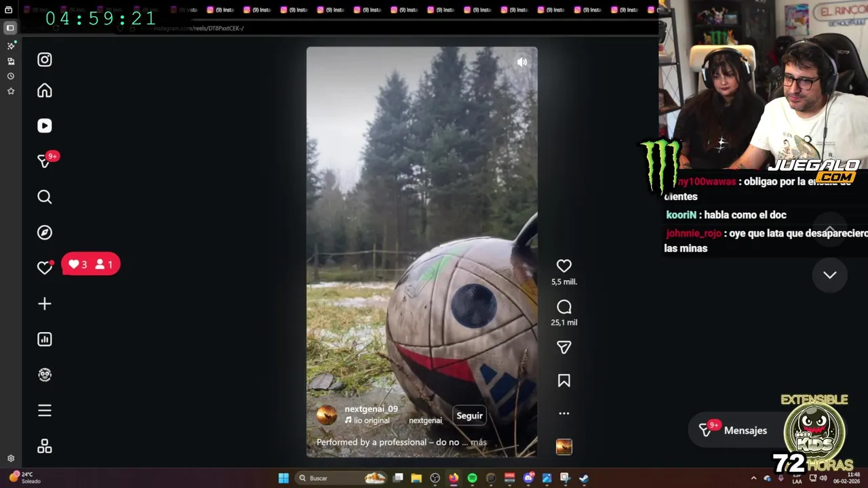The height and width of the screenshot is (488, 868).
Task: Follow nextgenai_09 with the Seguir button
Action: (x=469, y=416)
